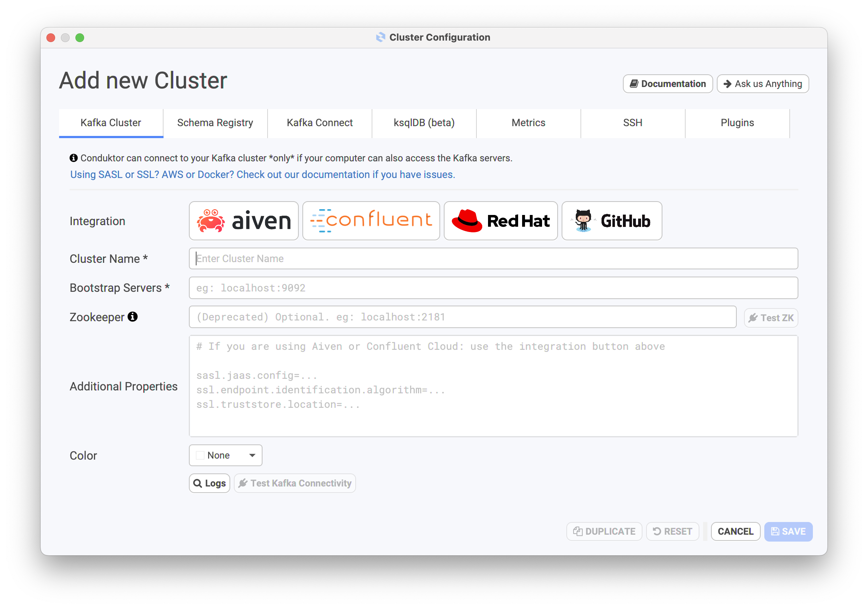Click the Test ZK button
Viewport: 868px width, 609px height.
[771, 318]
